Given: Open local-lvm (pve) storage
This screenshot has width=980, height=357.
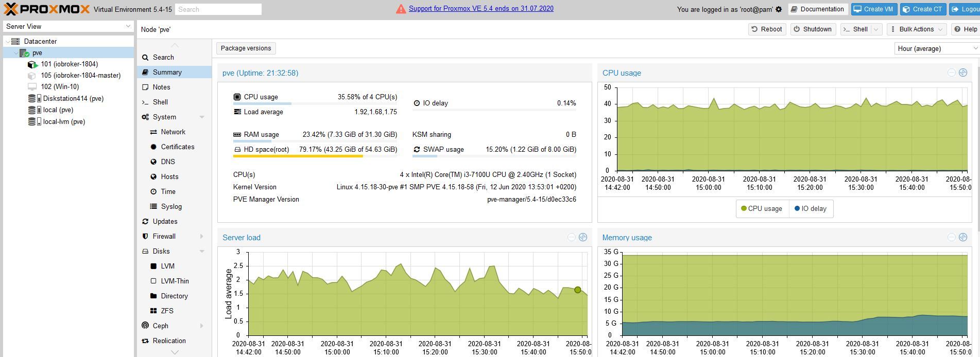Looking at the screenshot, I should click(x=64, y=121).
